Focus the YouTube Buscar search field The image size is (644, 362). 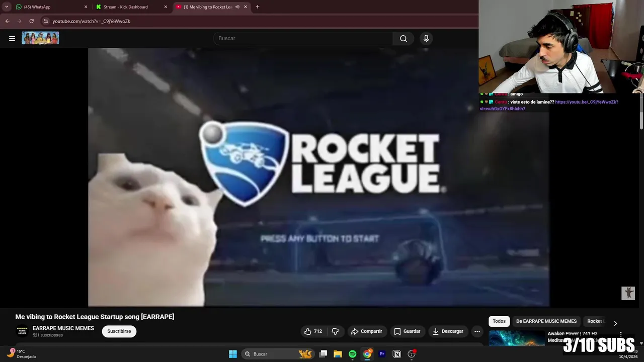[x=303, y=38]
